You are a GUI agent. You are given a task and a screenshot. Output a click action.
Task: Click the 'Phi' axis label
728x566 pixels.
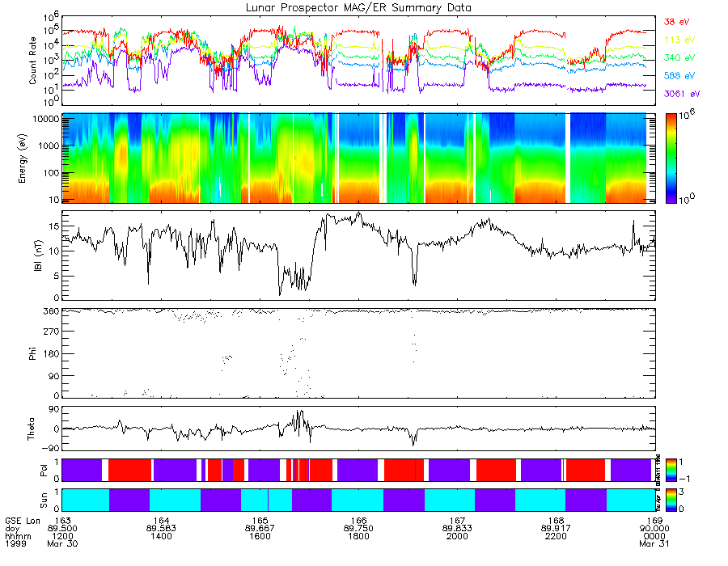click(x=32, y=353)
